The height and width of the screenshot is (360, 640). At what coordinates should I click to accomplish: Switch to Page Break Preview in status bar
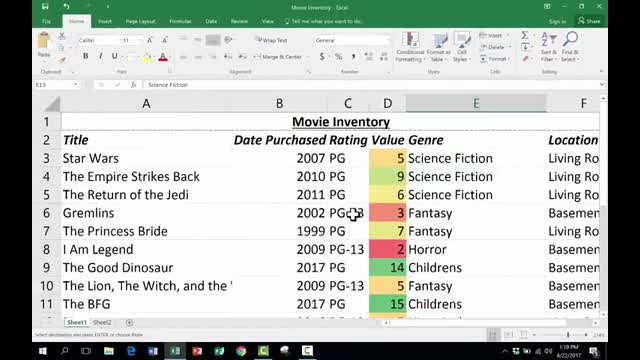(524, 335)
